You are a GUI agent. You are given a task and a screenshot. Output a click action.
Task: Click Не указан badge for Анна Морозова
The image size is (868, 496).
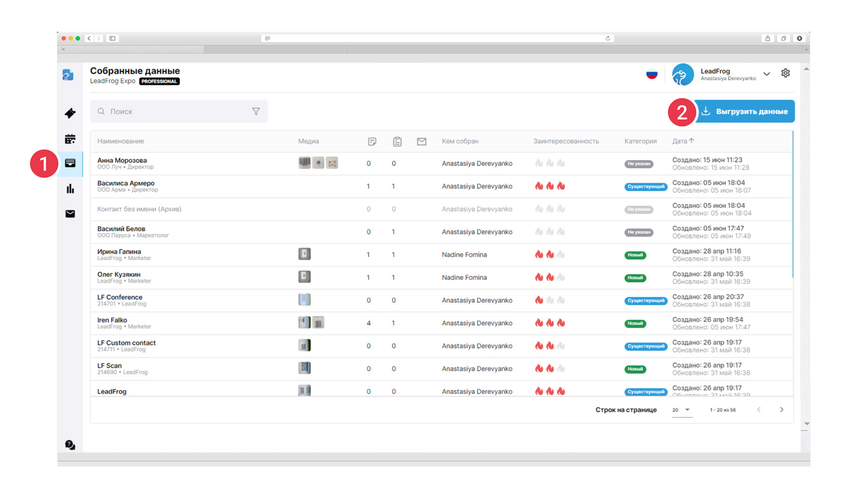click(639, 164)
